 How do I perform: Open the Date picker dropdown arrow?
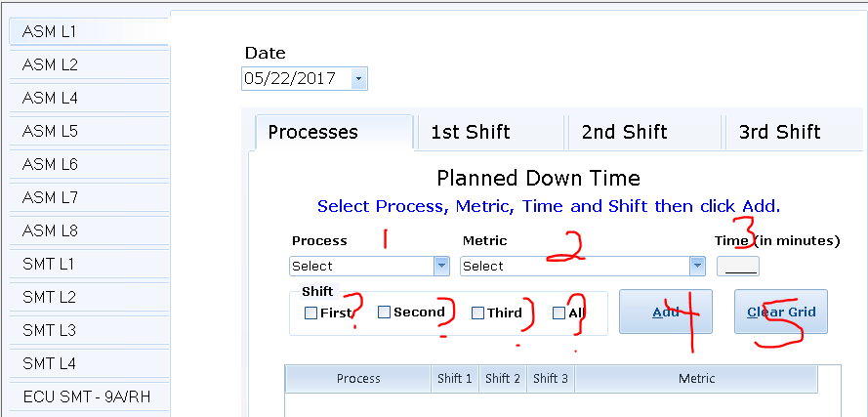point(359,79)
